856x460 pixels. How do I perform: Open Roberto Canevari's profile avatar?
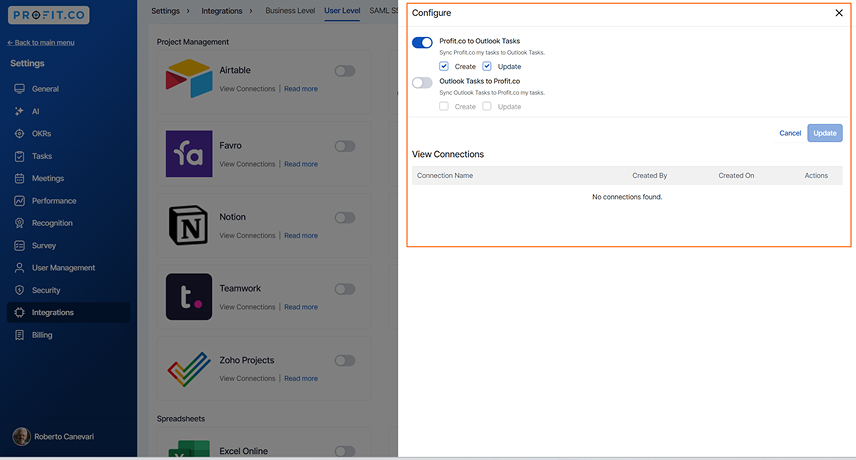pyautogui.click(x=21, y=437)
